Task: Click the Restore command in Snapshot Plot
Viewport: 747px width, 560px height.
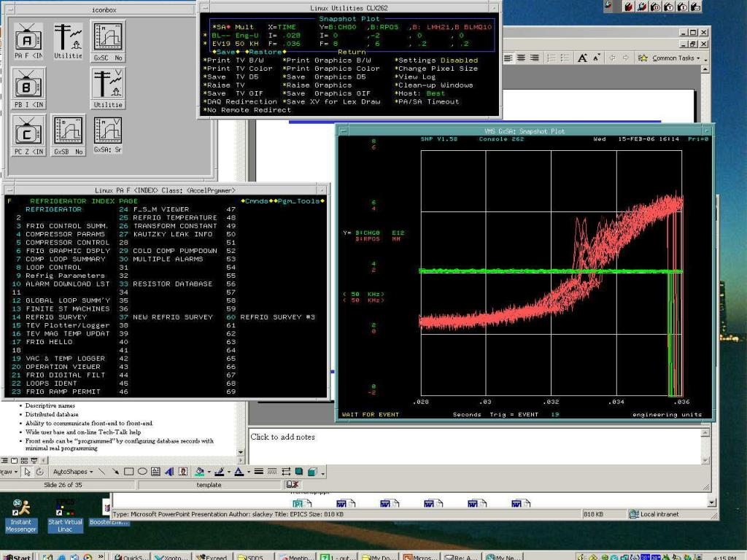Action: (x=265, y=52)
